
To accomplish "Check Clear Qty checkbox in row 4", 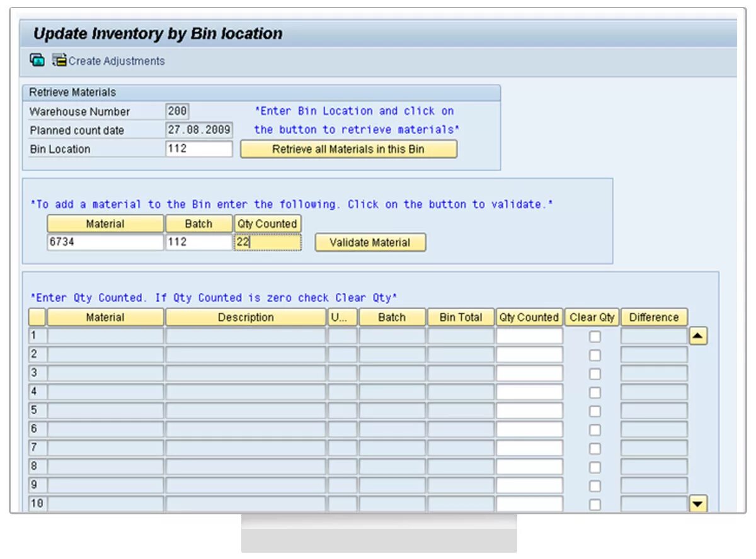I will click(595, 393).
